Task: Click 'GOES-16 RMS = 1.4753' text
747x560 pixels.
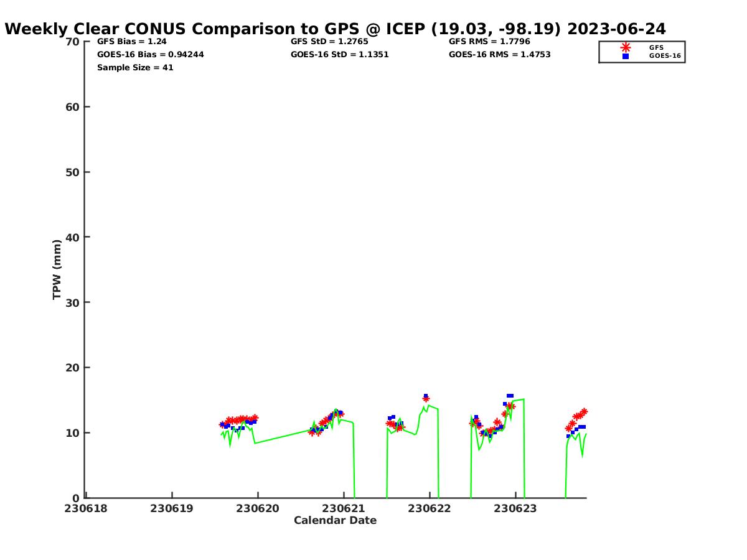Action: pos(499,54)
